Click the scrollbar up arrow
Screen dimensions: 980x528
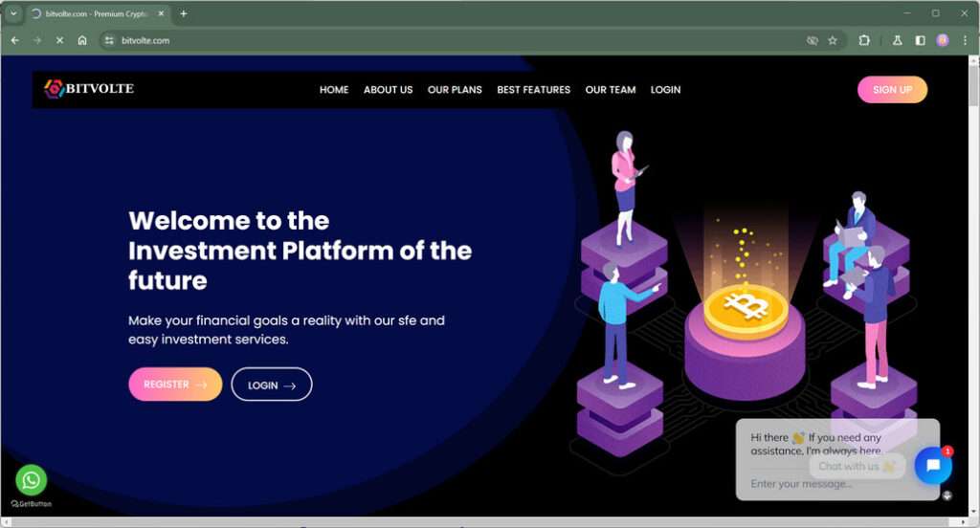coord(973,60)
